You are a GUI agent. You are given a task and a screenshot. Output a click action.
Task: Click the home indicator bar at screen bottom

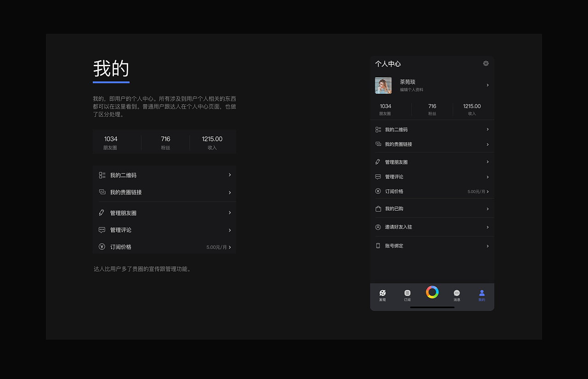tap(432, 307)
